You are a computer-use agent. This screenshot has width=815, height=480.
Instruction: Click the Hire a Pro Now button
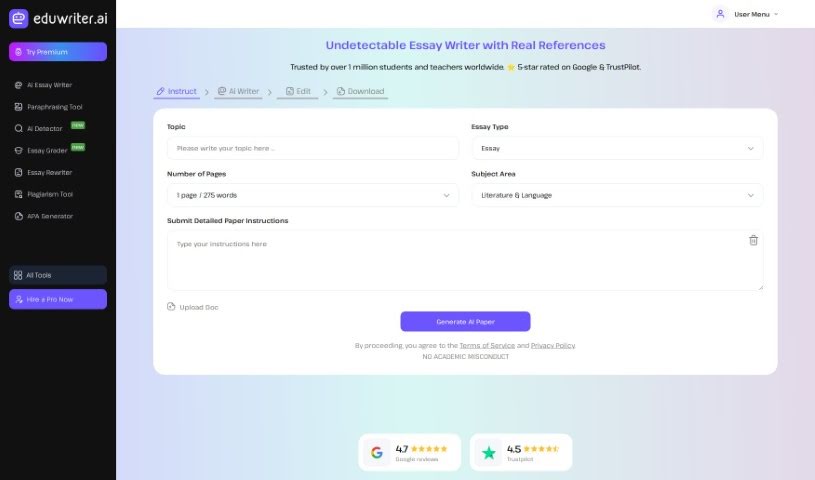58,299
